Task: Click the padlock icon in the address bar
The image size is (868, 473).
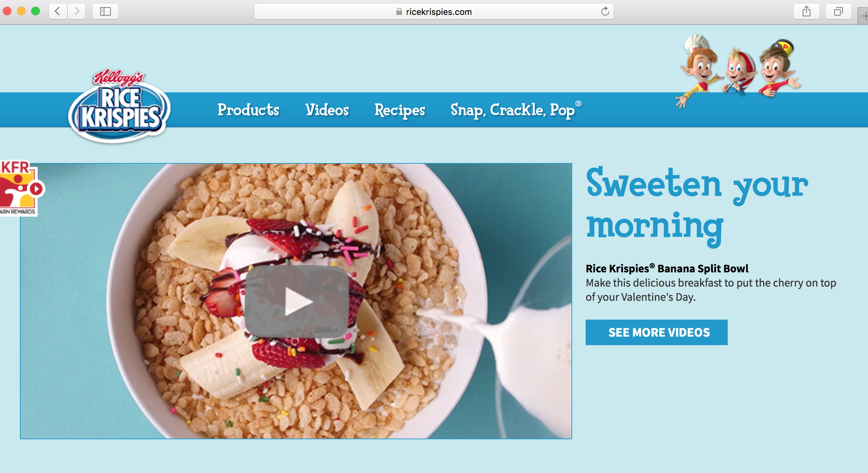Action: (399, 12)
